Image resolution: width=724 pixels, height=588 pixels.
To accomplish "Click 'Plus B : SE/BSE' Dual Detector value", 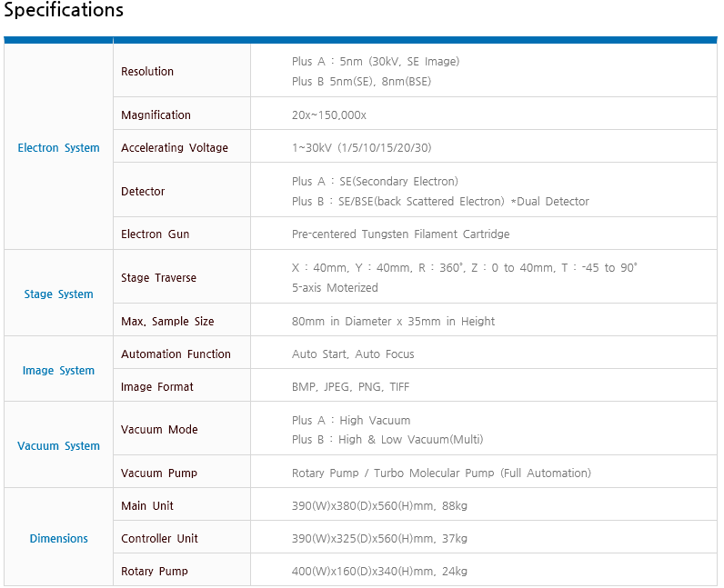I will pyautogui.click(x=440, y=201).
